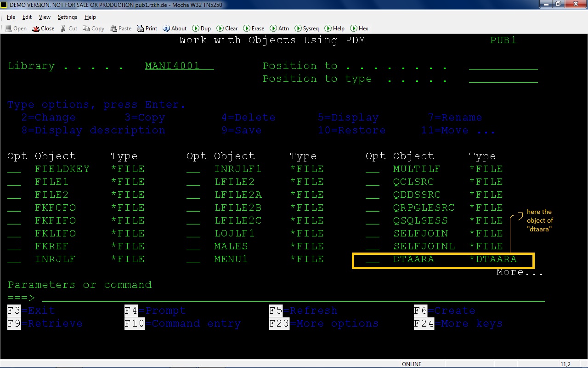Click the Open session toolbar icon
The width and height of the screenshot is (588, 368).
coord(15,28)
